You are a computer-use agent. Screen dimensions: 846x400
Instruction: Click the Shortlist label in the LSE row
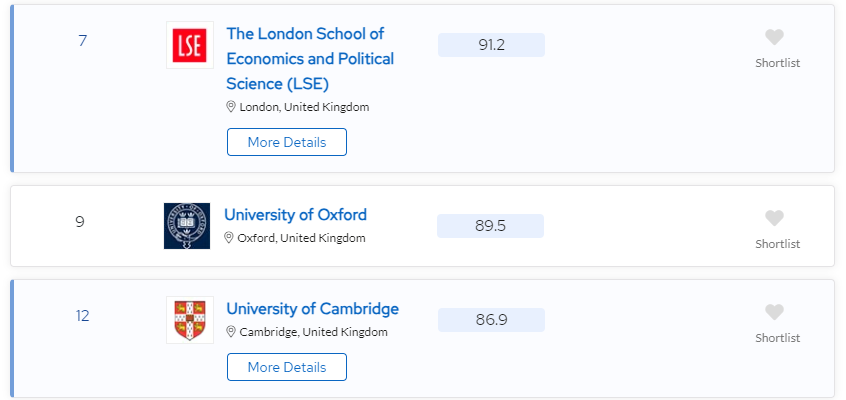[777, 63]
